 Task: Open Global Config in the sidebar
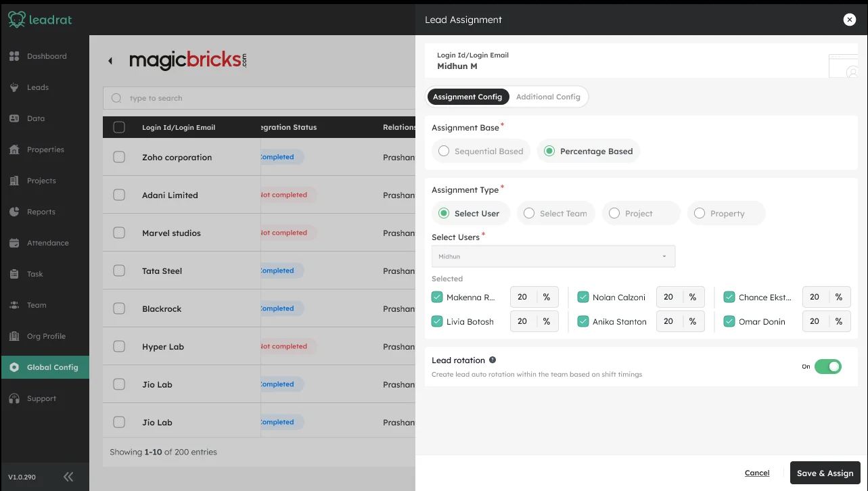click(45, 367)
